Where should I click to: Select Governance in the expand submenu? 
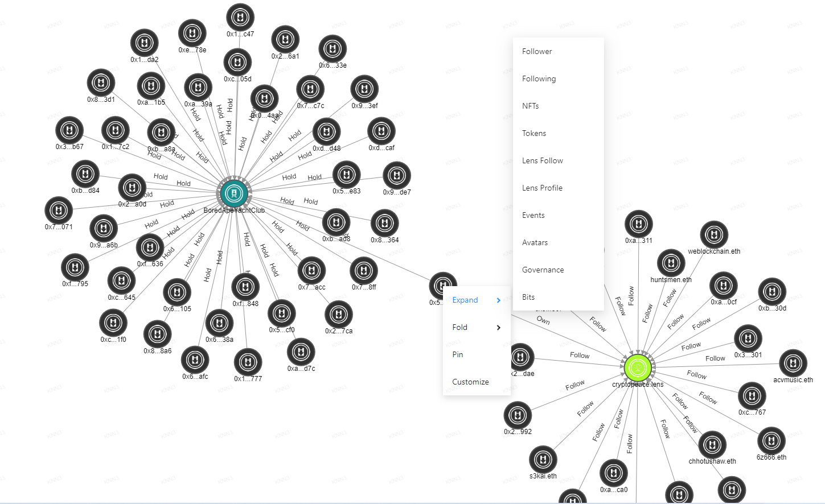[558, 270]
